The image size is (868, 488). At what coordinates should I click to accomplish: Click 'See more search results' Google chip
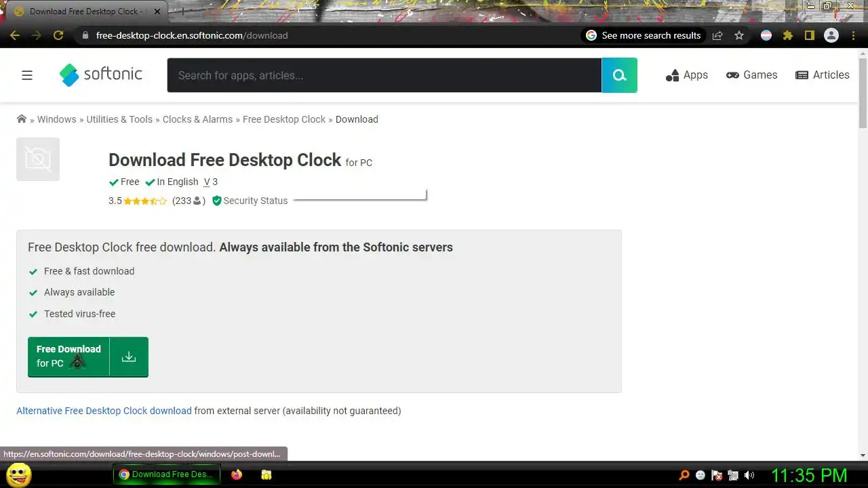[x=644, y=35]
